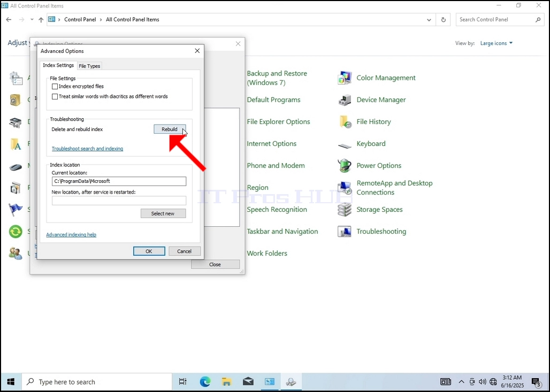This screenshot has width=550, height=392.
Task: Open recent locations dropdown arrow
Action: pos(32,20)
